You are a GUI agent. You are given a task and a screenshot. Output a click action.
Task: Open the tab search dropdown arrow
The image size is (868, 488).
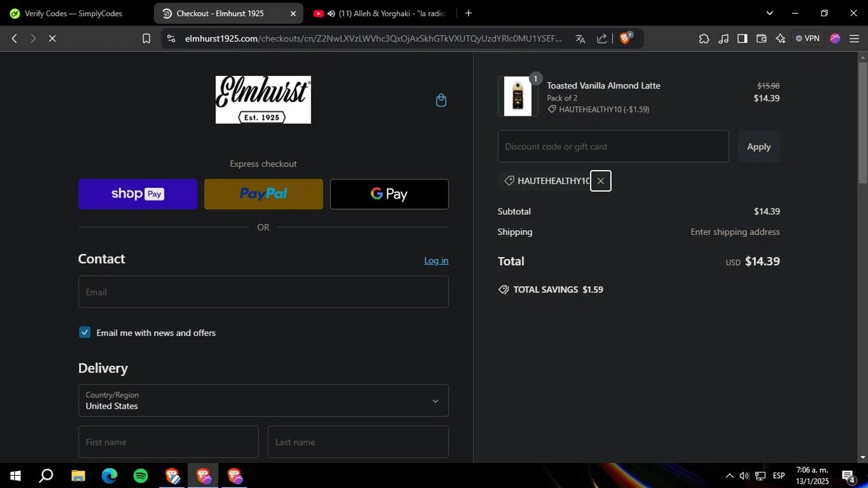coord(770,13)
